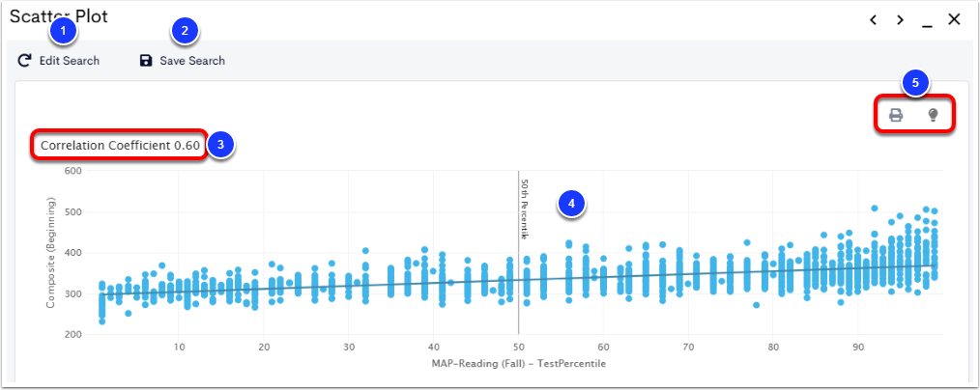Click the x-axis value 40

[434, 347]
